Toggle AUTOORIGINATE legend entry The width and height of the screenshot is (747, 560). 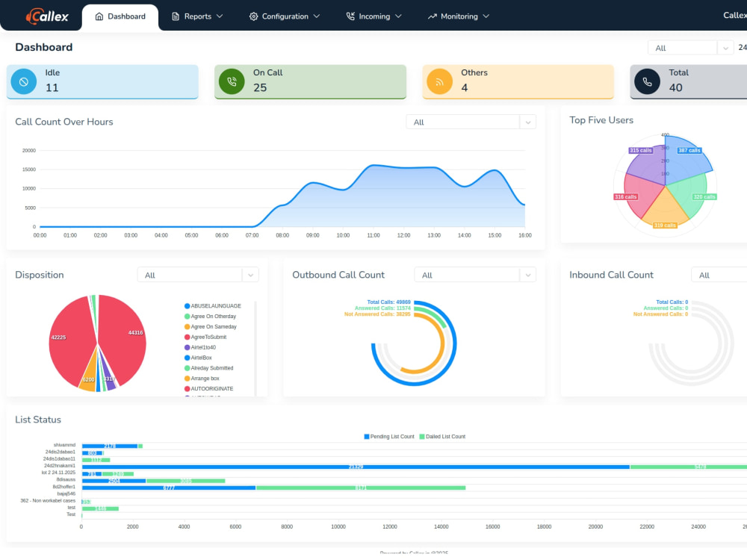[208, 388]
